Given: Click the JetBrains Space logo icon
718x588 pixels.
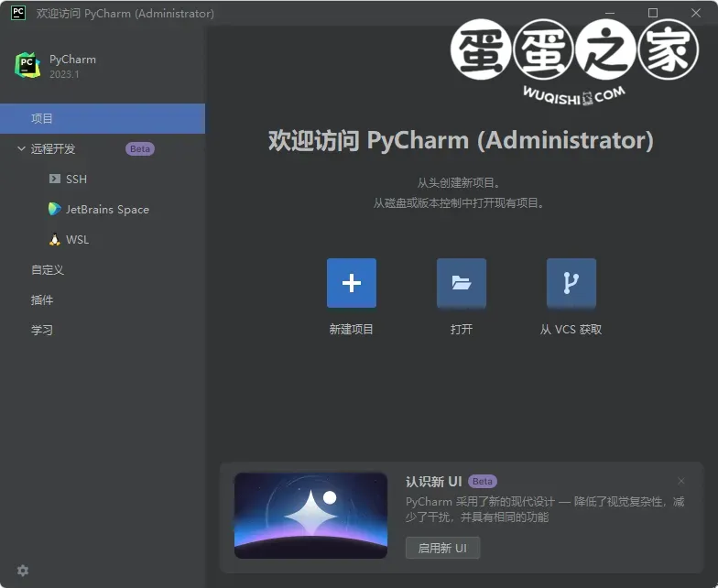Looking at the screenshot, I should (55, 209).
